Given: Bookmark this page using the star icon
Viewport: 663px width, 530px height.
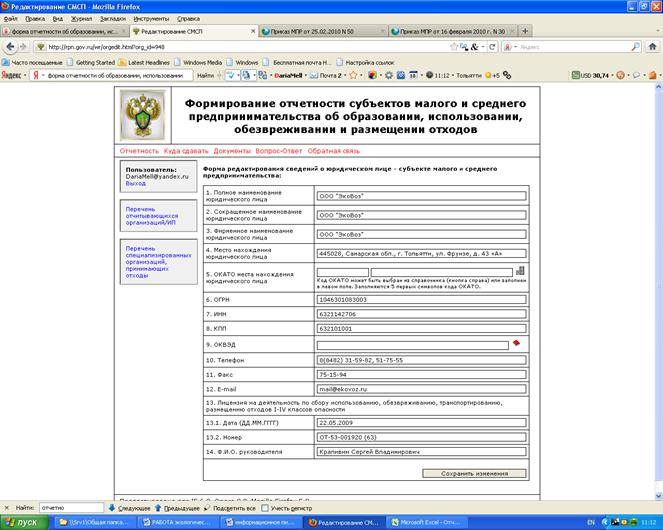Looking at the screenshot, I should click(x=454, y=47).
